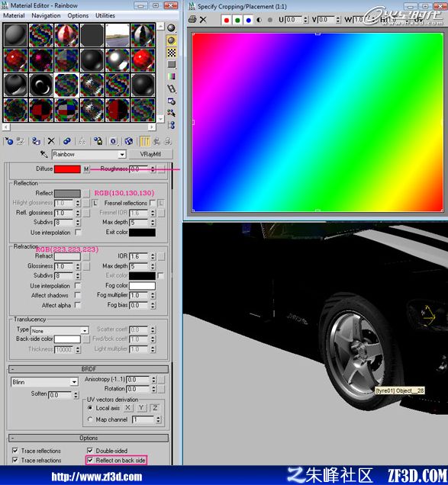Click Put to Library icon

[98, 141]
